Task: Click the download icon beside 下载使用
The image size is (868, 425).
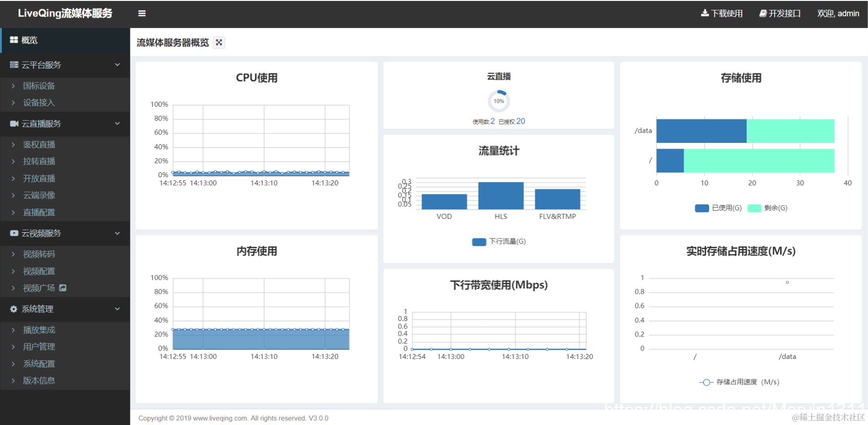Action: (x=705, y=13)
